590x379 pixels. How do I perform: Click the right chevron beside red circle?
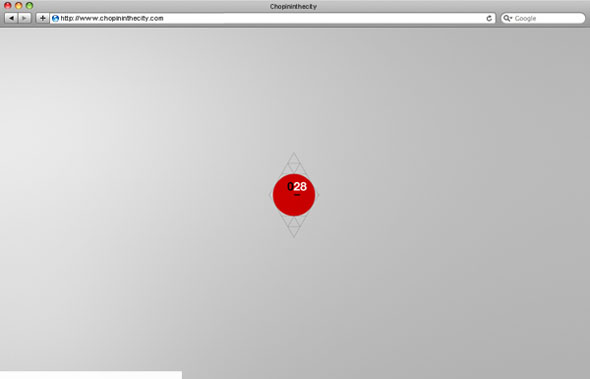(318, 195)
